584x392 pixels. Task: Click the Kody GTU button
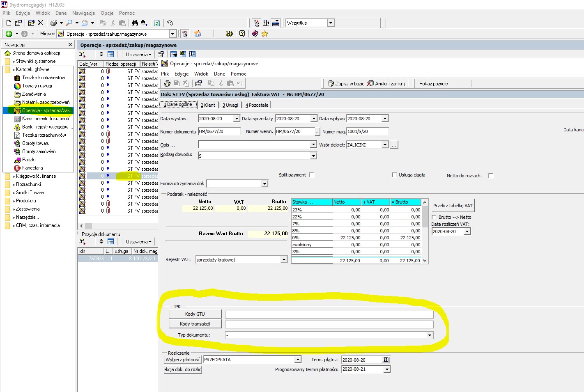click(195, 314)
